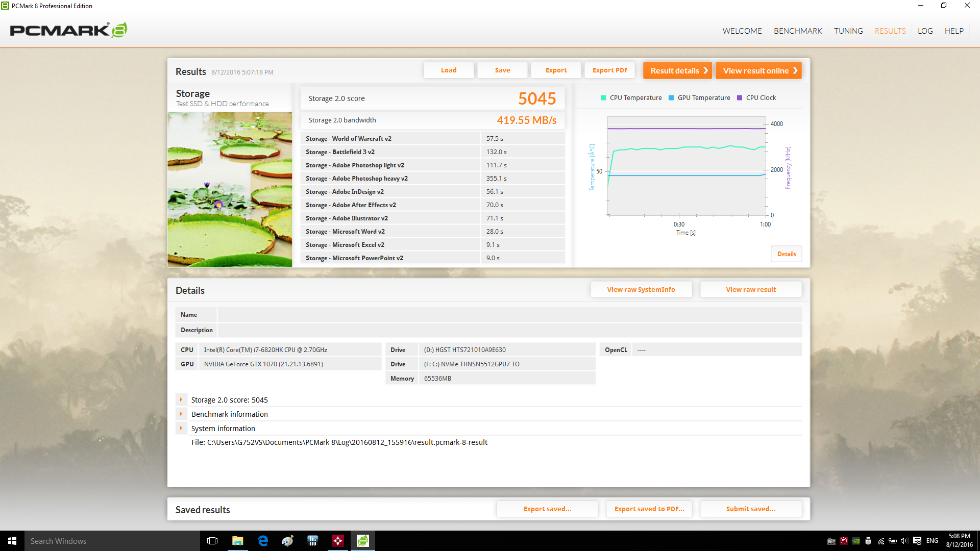980x551 pixels.
Task: Click the NVIDIA icon in the system tray
Action: point(856,541)
